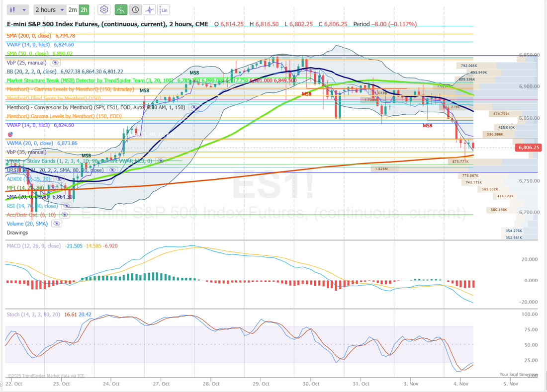Open chart settings gear icon
The height and width of the screenshot is (392, 547).
104,9
